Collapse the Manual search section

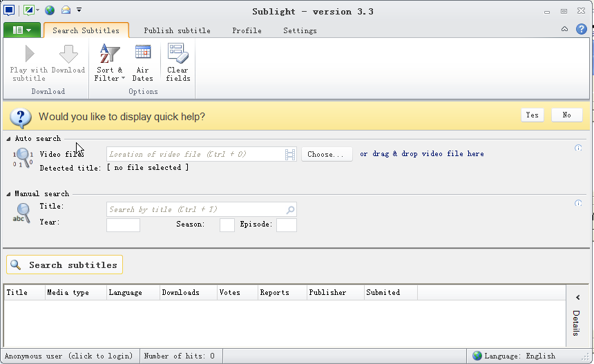point(9,194)
